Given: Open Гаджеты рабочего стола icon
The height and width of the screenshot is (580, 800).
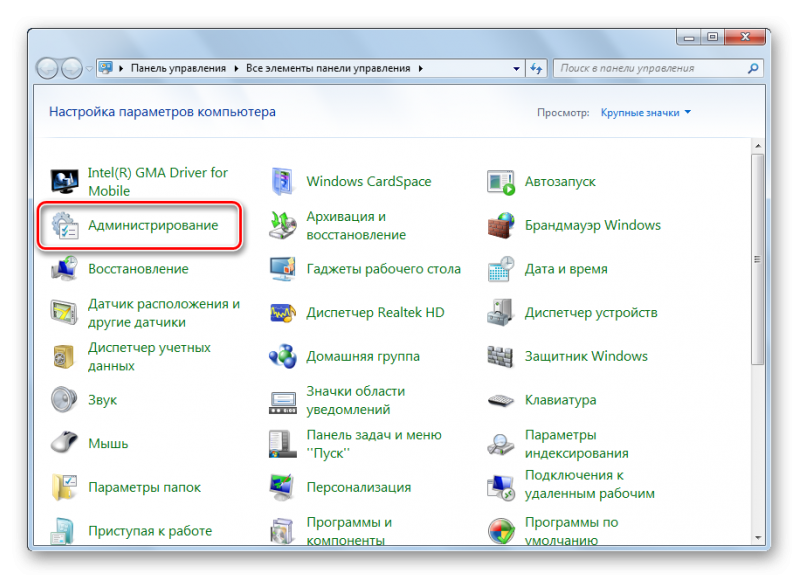Looking at the screenshot, I should [283, 269].
